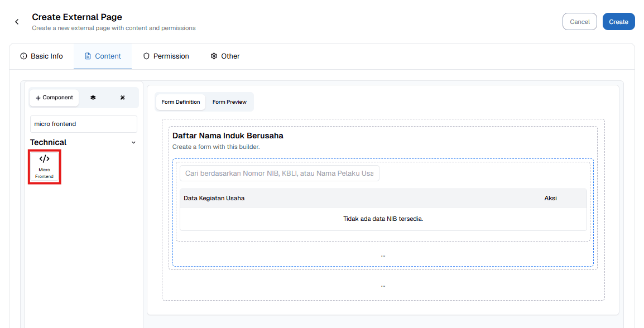Click the Component button to add a component
Viewport: 644px width, 328px height.
(54, 97)
